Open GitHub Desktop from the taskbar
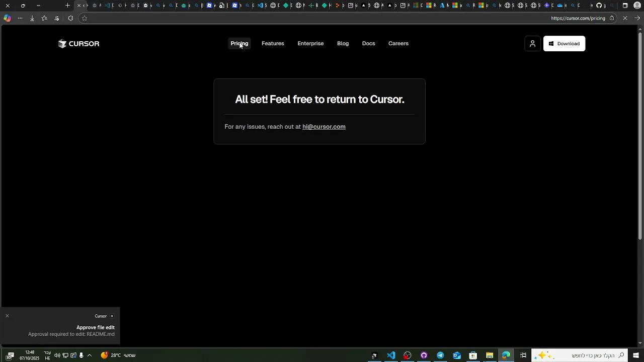This screenshot has height=362, width=644. 424,355
